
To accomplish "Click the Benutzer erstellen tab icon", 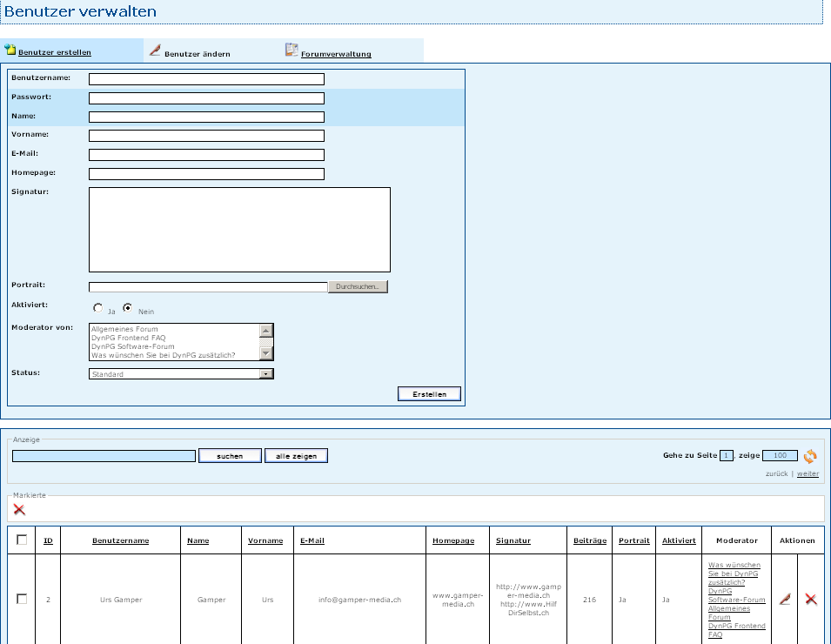I will 10,50.
